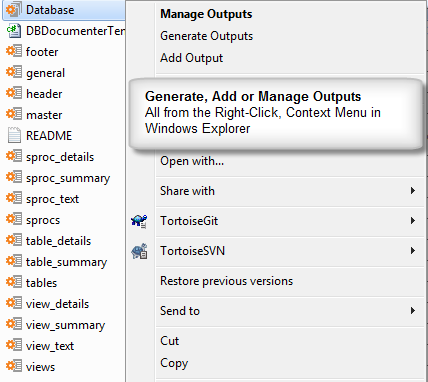The height and width of the screenshot is (382, 428).
Task: Click the table_details file icon
Action: (x=14, y=241)
